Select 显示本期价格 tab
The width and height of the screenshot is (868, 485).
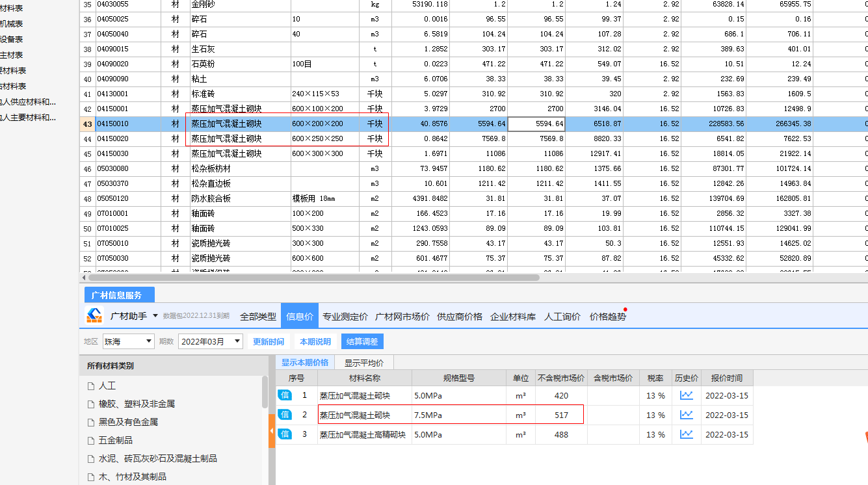tap(305, 362)
